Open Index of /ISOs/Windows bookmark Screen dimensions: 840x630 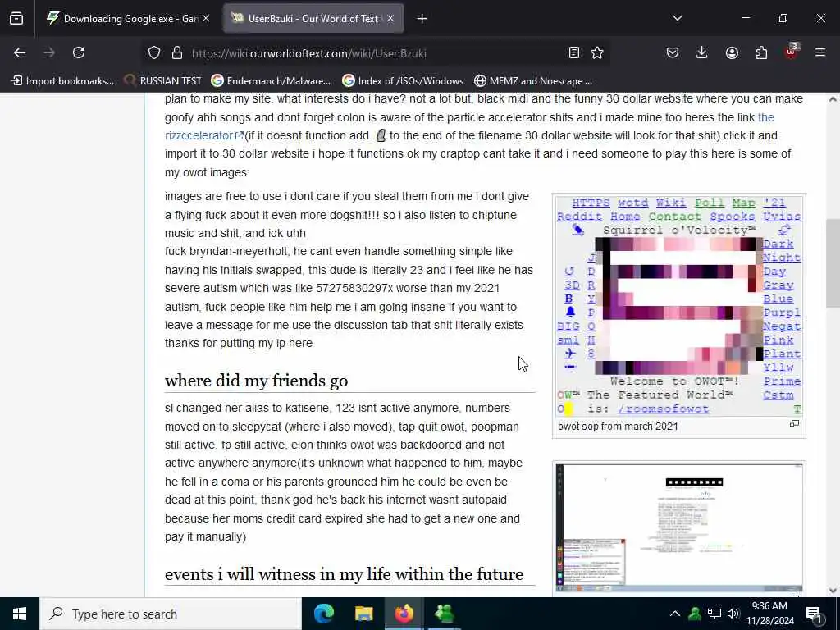point(404,81)
